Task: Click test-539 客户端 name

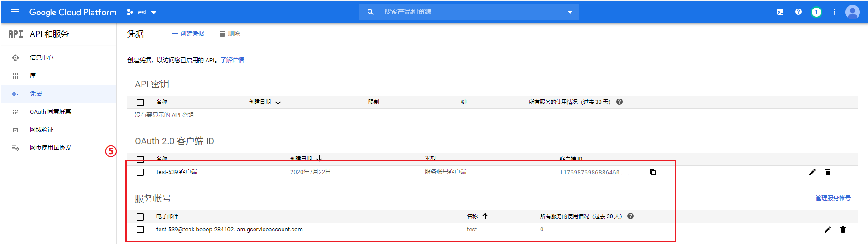Action: click(177, 172)
